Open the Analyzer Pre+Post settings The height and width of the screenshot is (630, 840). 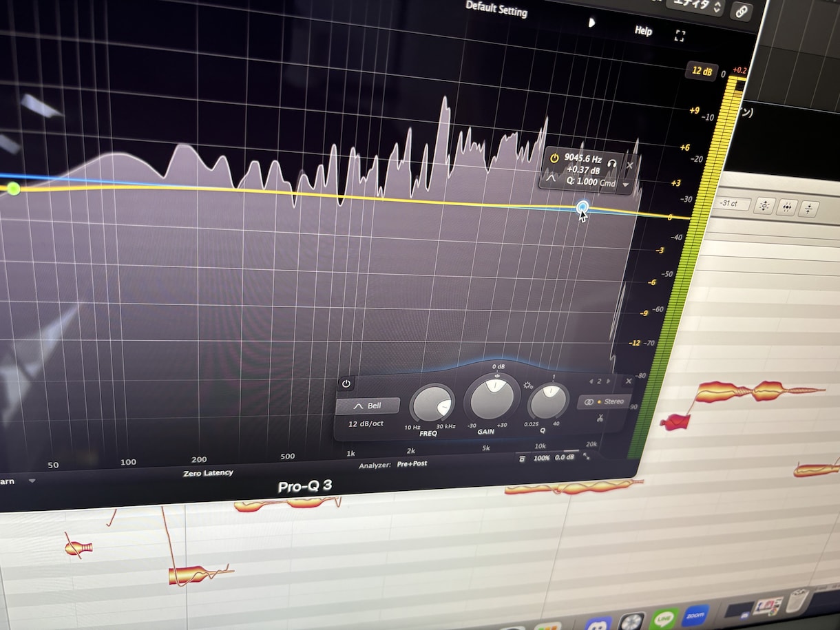pyautogui.click(x=393, y=465)
